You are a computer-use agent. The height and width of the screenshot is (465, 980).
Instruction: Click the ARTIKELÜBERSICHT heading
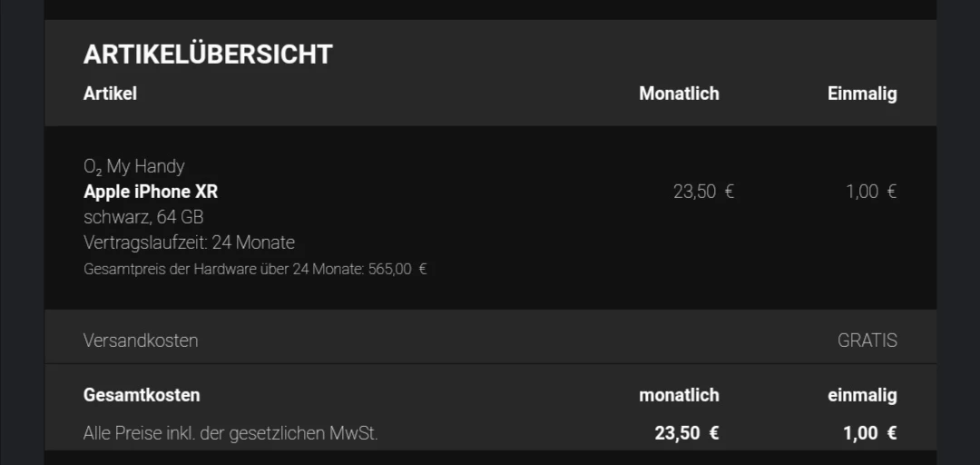click(208, 55)
